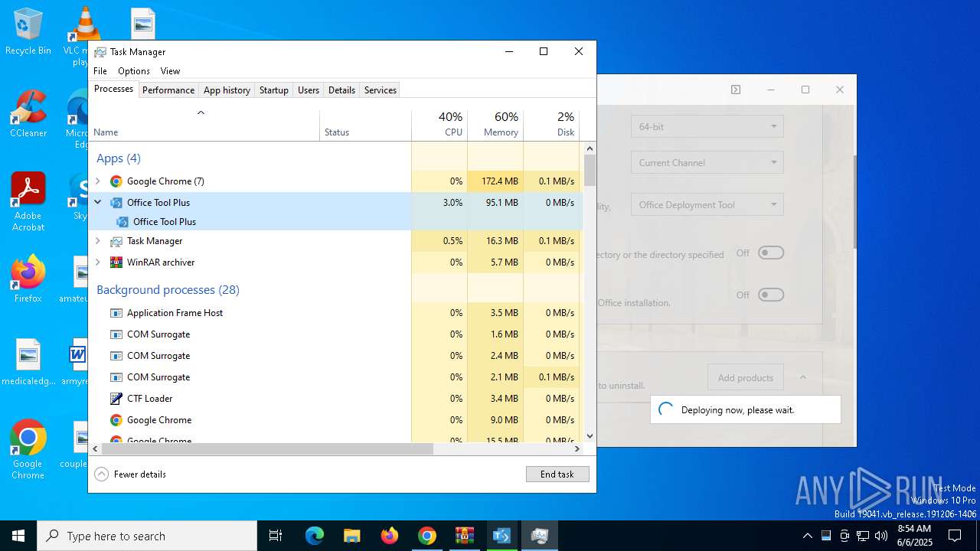The height and width of the screenshot is (551, 980).
Task: Switch to the Performance tab
Action: pos(168,90)
